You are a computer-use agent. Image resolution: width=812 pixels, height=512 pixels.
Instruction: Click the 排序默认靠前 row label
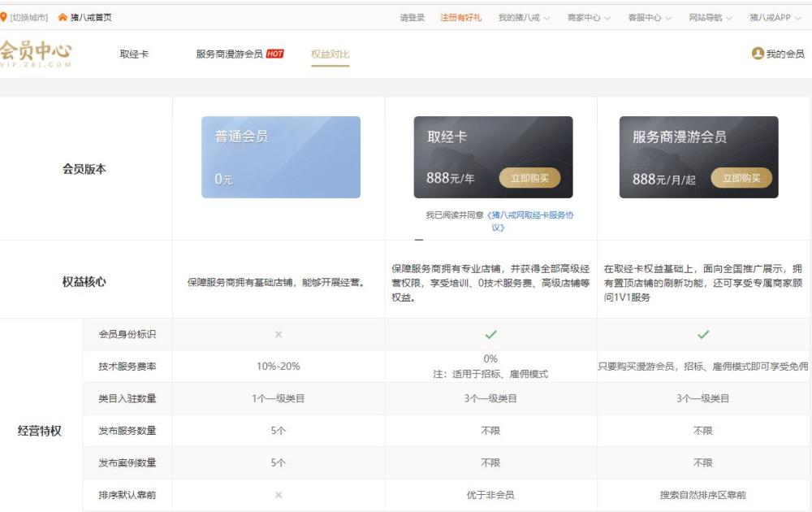tap(127, 496)
